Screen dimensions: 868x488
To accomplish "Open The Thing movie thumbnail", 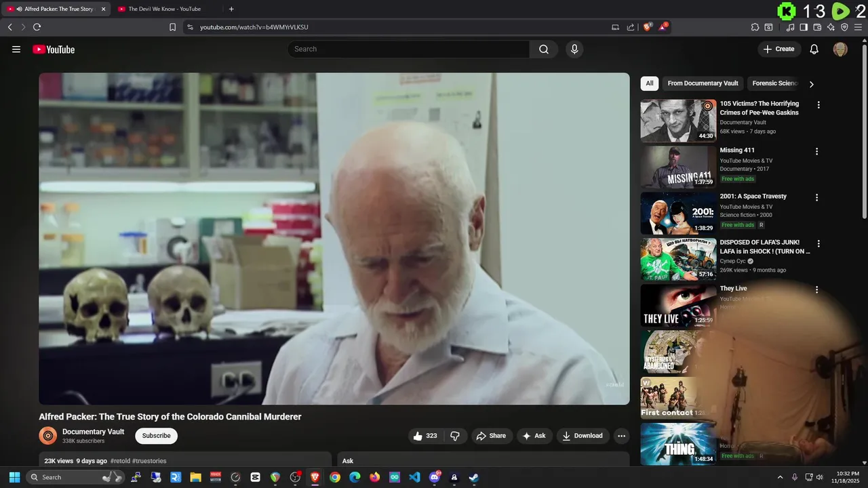I will (678, 443).
